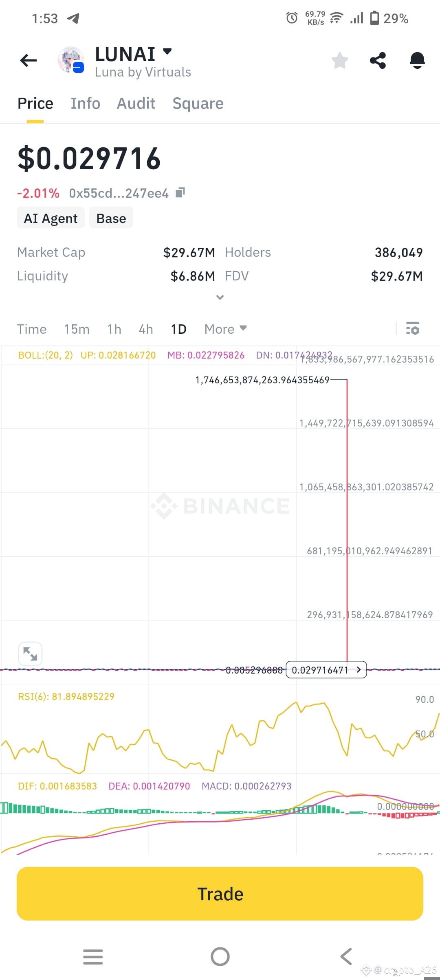Tap the LUNAI token avatar
Screen dimensions: 440x980
[x=71, y=60]
